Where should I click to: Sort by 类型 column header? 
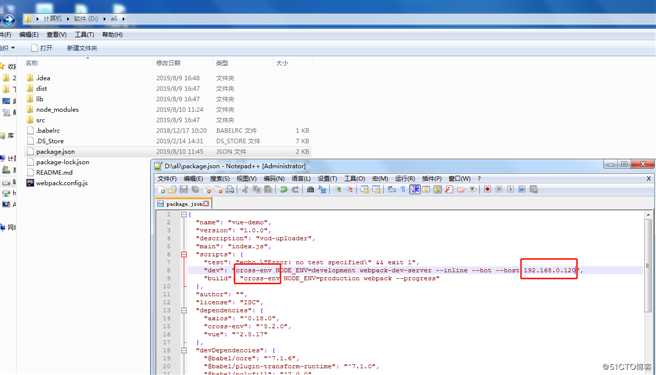(222, 63)
